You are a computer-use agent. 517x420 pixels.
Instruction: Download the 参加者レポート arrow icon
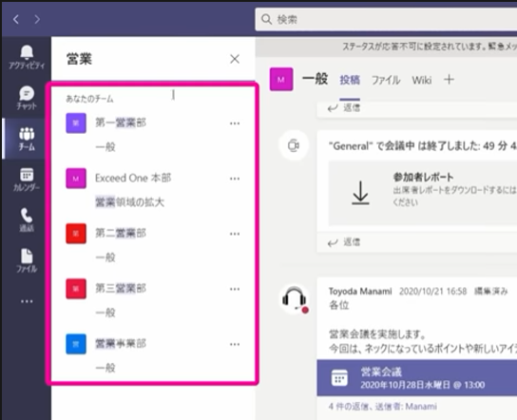360,193
